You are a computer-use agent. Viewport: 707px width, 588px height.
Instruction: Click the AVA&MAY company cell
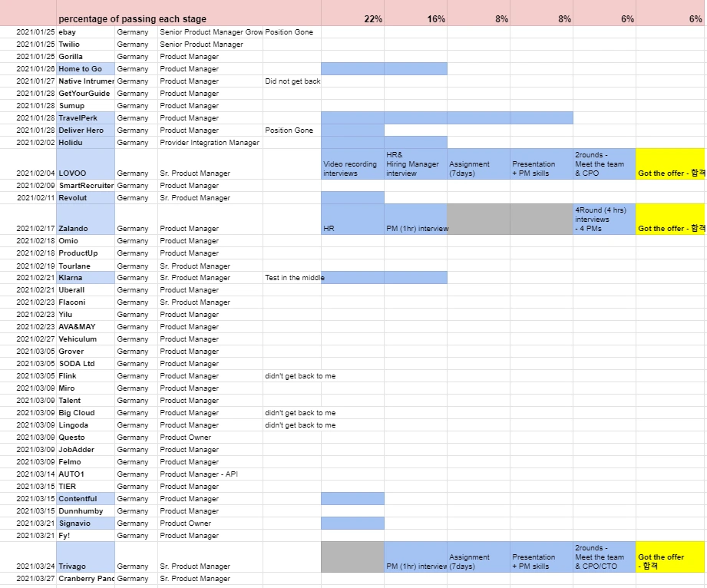point(86,326)
